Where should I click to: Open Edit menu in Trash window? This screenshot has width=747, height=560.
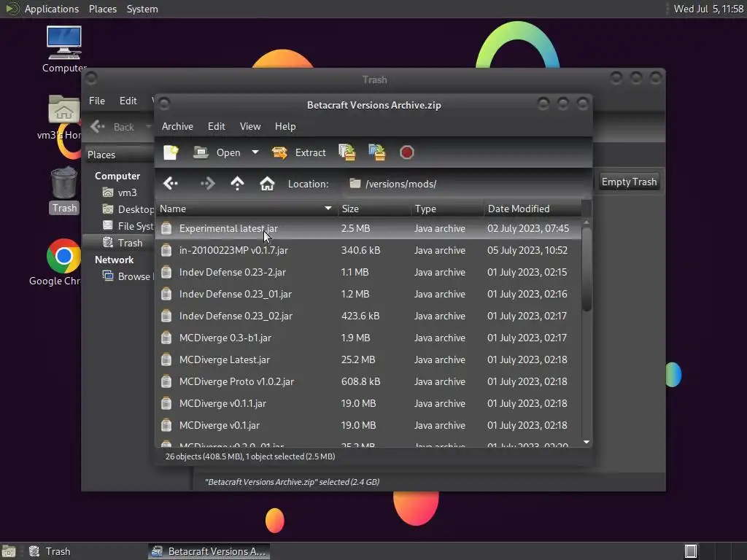[x=128, y=101]
